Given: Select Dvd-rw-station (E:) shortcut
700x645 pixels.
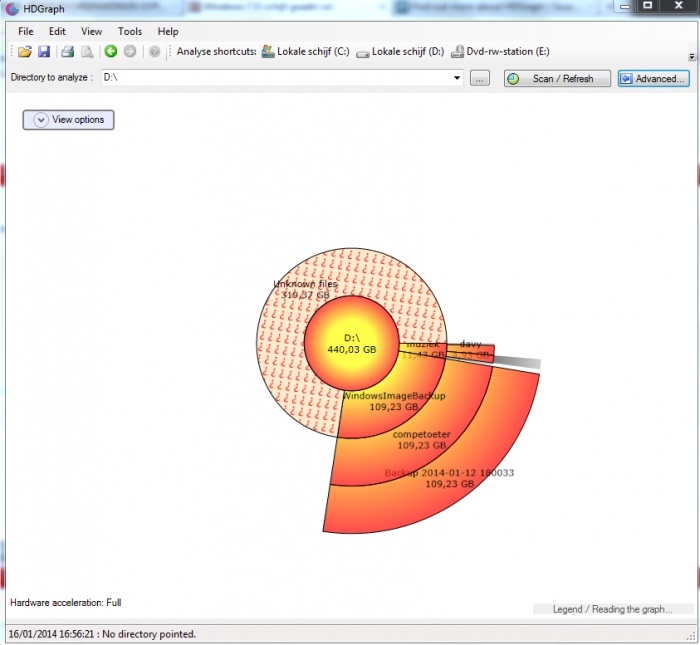Looking at the screenshot, I should point(500,52).
